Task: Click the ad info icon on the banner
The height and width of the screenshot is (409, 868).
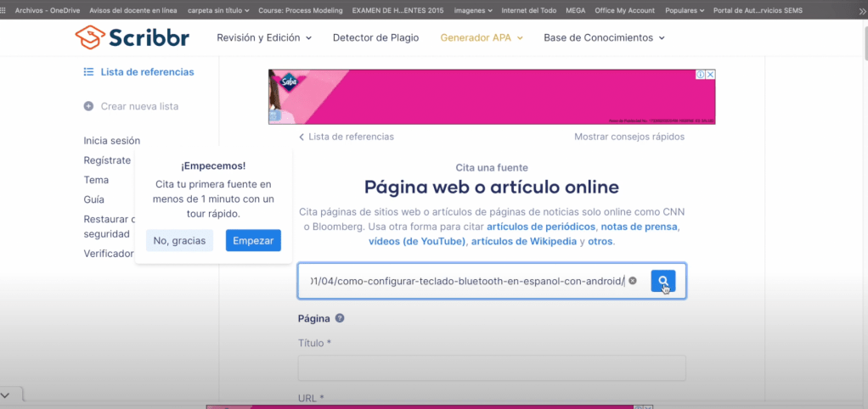Action: click(701, 75)
